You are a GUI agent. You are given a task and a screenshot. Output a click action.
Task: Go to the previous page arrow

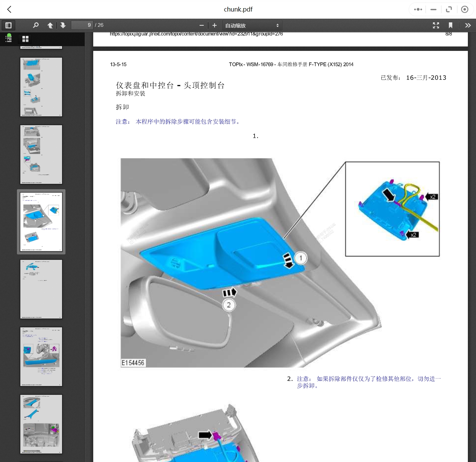(50, 25)
